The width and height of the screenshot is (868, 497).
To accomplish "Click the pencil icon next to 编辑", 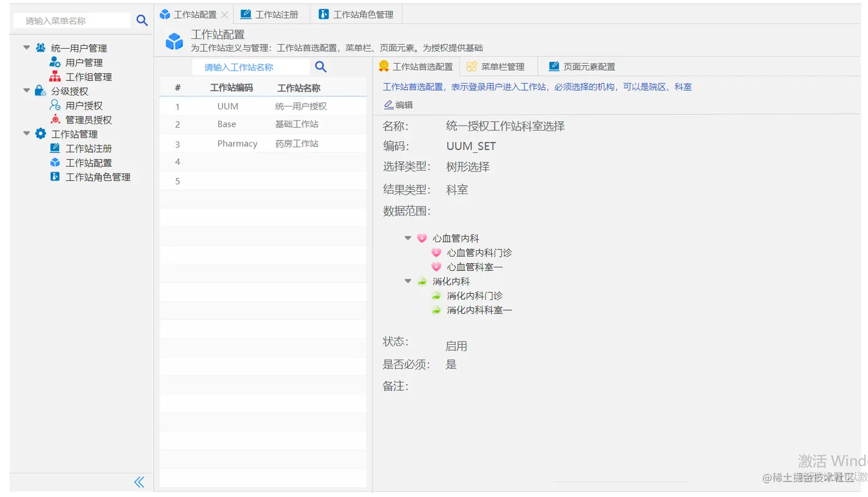I will coord(389,104).
